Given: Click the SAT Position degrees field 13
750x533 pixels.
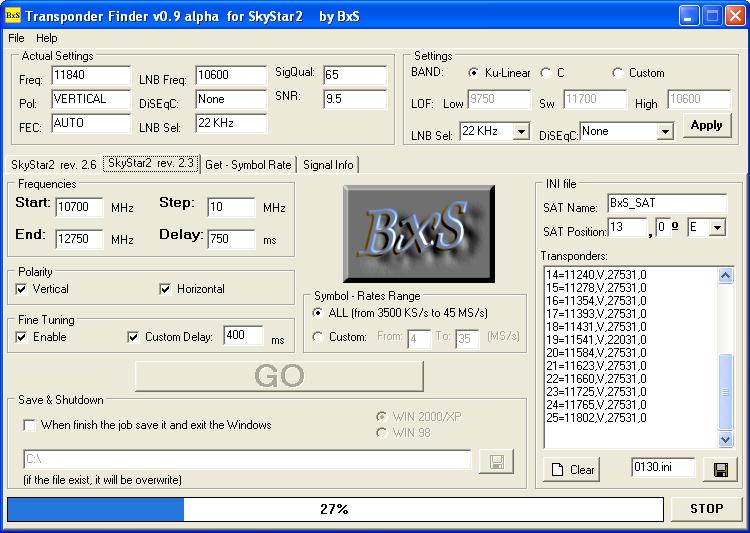Looking at the screenshot, I should click(x=627, y=227).
